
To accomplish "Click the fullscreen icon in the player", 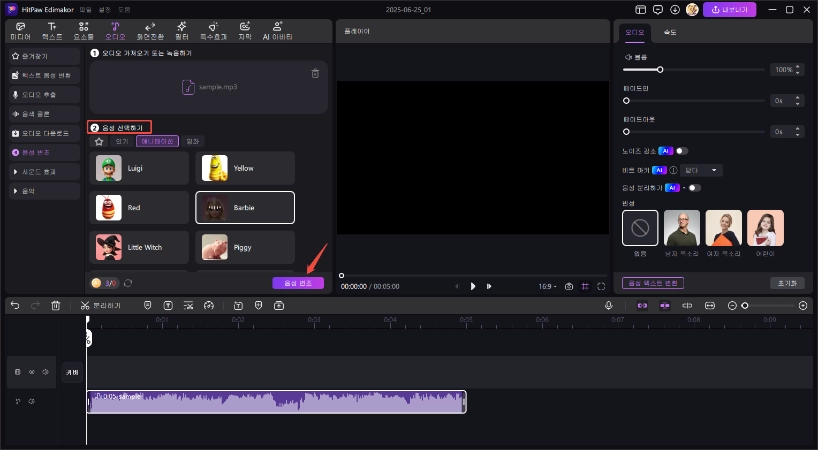I will [601, 286].
